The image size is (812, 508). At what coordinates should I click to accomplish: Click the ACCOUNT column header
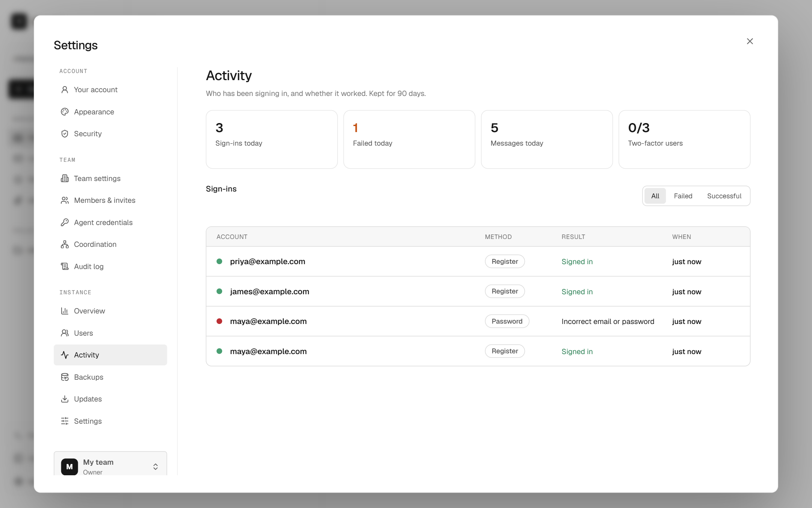[232, 237]
